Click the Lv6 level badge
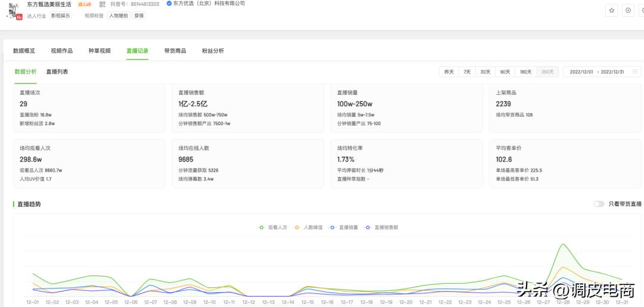 (x=85, y=4)
